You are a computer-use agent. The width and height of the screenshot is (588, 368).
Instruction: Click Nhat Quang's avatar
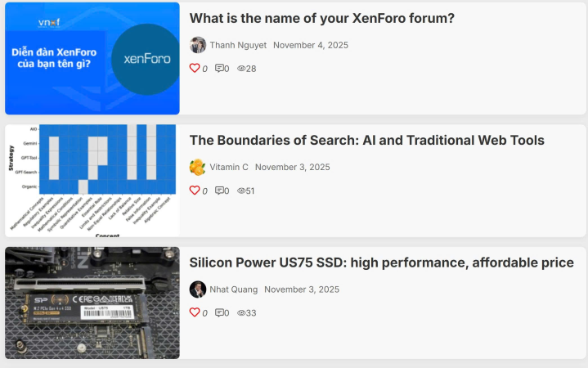pos(198,289)
